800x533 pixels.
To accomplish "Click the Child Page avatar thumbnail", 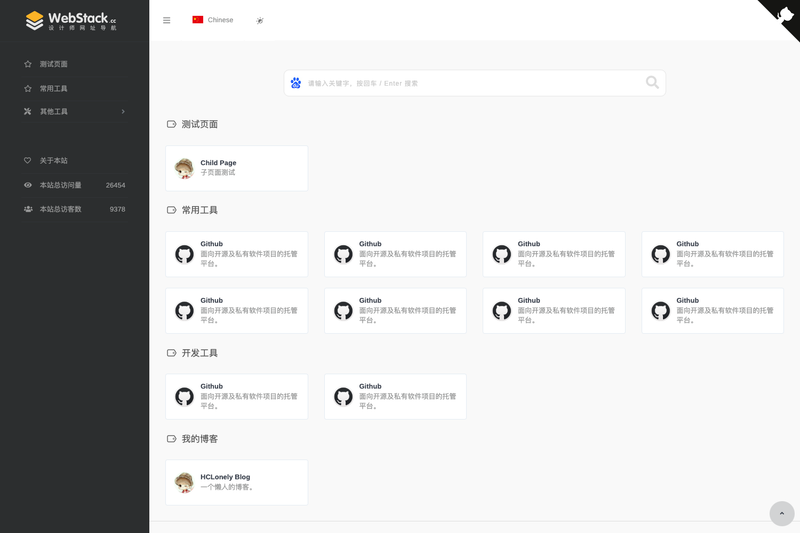I will 184,168.
